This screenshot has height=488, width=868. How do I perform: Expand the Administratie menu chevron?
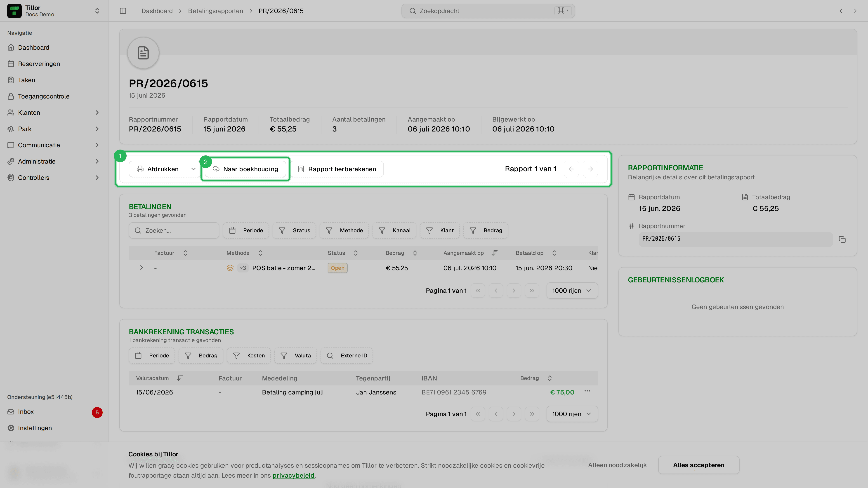coord(97,161)
